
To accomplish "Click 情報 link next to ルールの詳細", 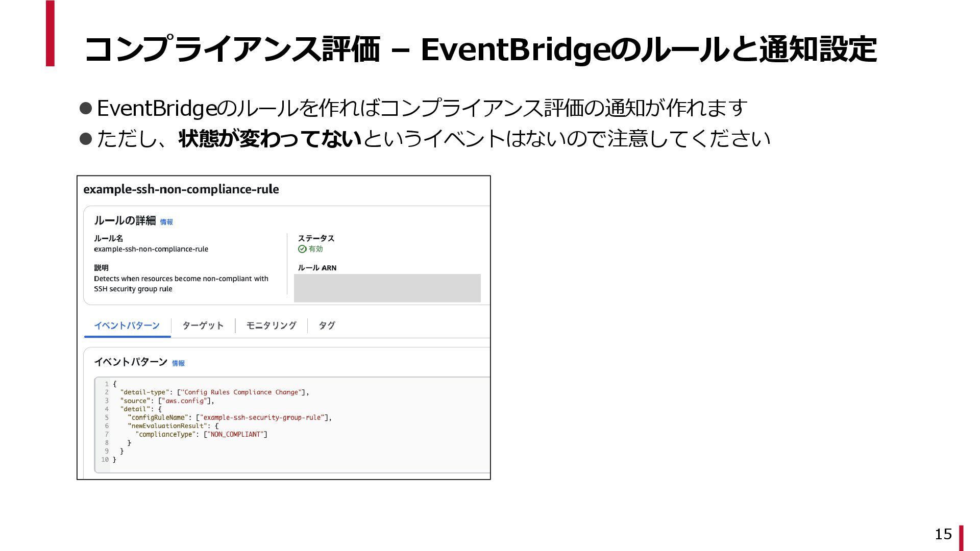I will (166, 222).
